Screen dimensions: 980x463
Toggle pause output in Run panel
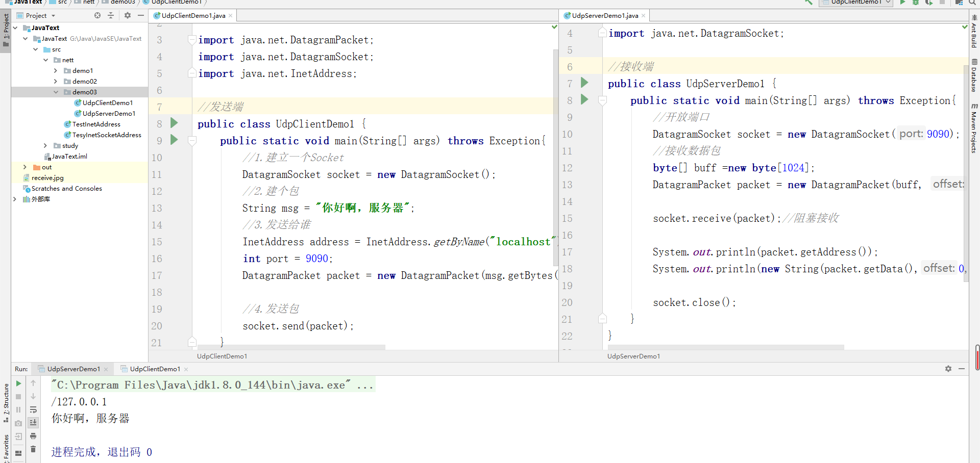(x=18, y=410)
